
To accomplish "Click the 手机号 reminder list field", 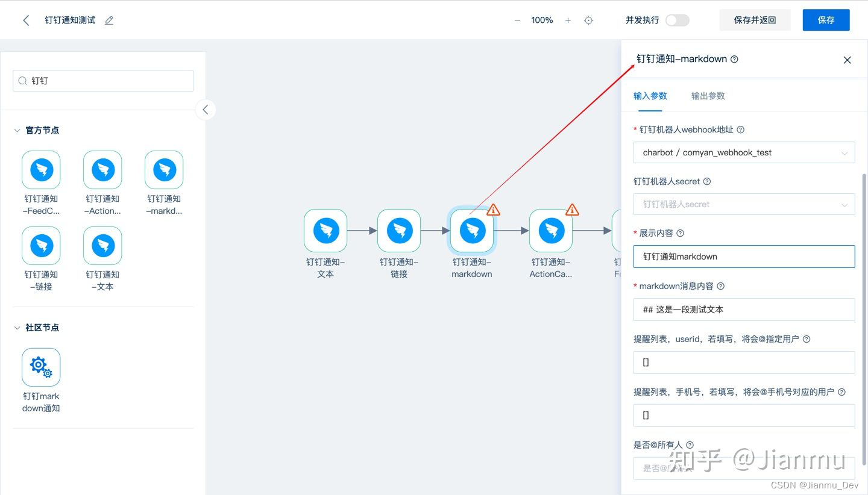I will tap(744, 416).
